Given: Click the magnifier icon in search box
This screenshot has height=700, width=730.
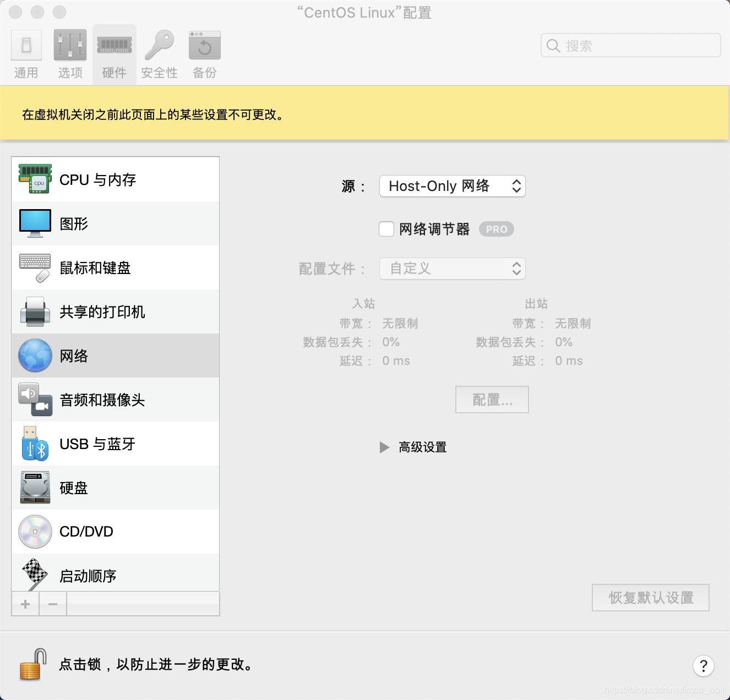Looking at the screenshot, I should point(553,46).
